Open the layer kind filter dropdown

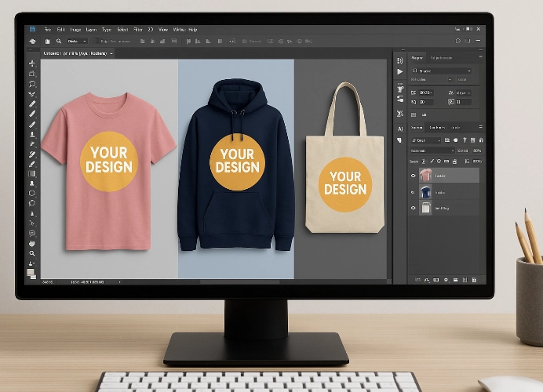tap(428, 140)
